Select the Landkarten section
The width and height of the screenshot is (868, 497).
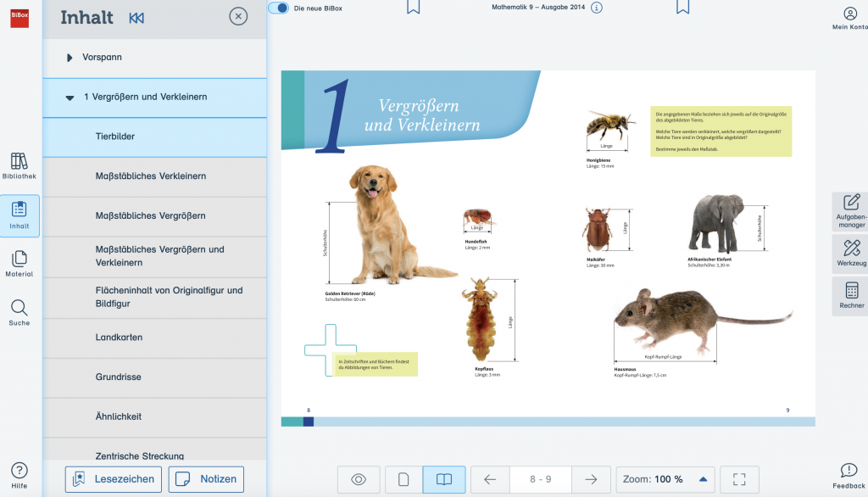(119, 338)
